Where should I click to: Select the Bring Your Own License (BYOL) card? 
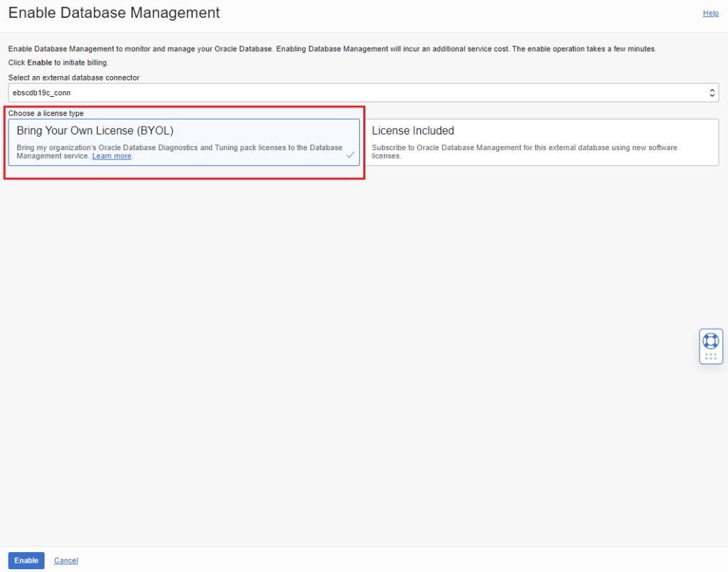pyautogui.click(x=183, y=142)
